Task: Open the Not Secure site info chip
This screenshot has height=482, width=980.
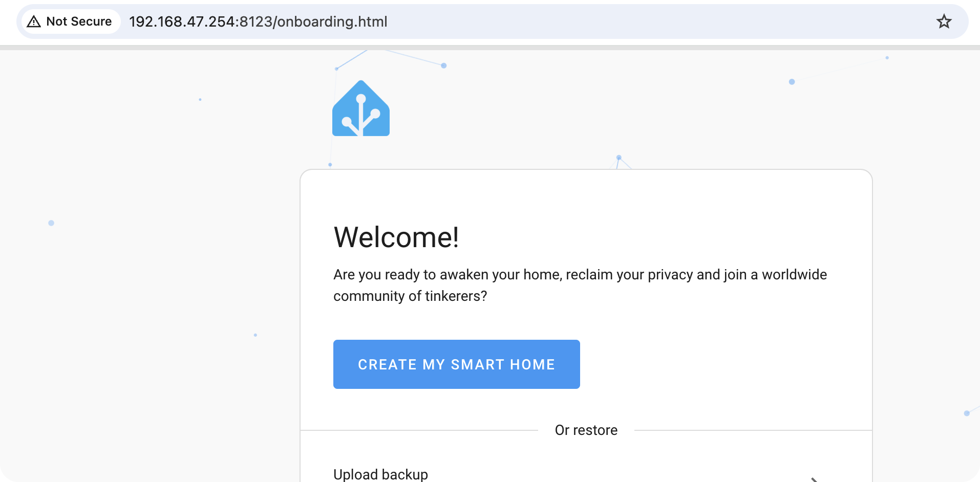Action: tap(70, 21)
